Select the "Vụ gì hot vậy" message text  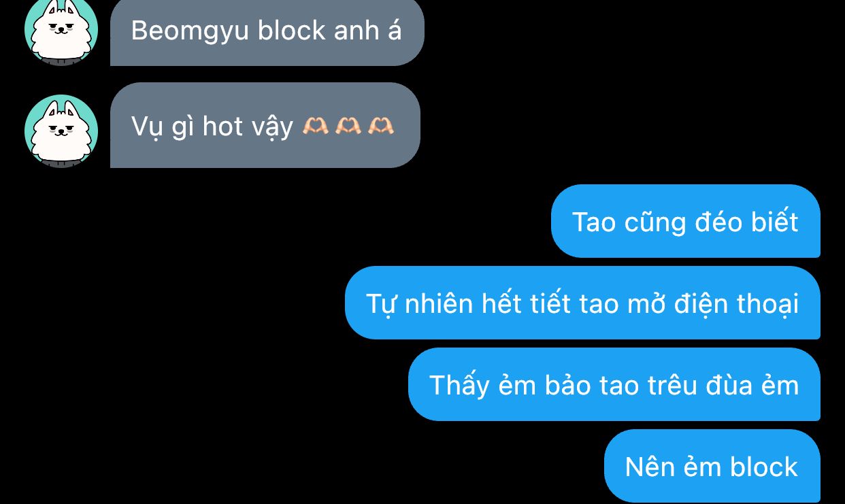click(212, 127)
